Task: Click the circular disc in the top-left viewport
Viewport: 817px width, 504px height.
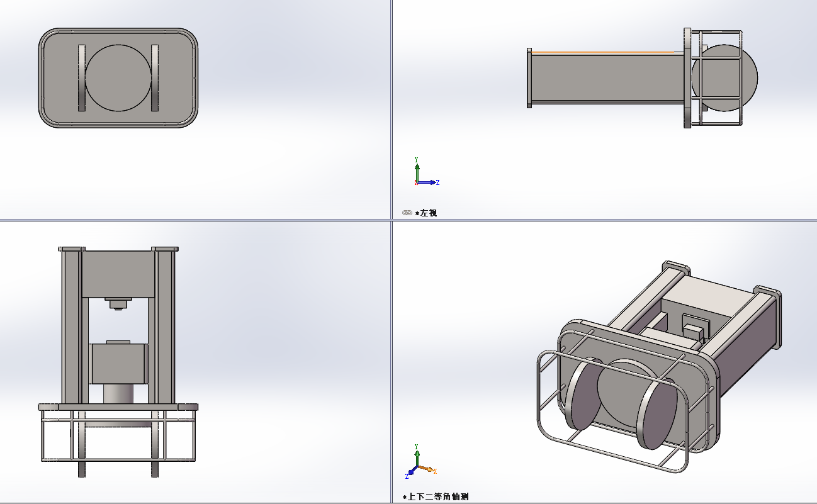Action: coord(118,78)
